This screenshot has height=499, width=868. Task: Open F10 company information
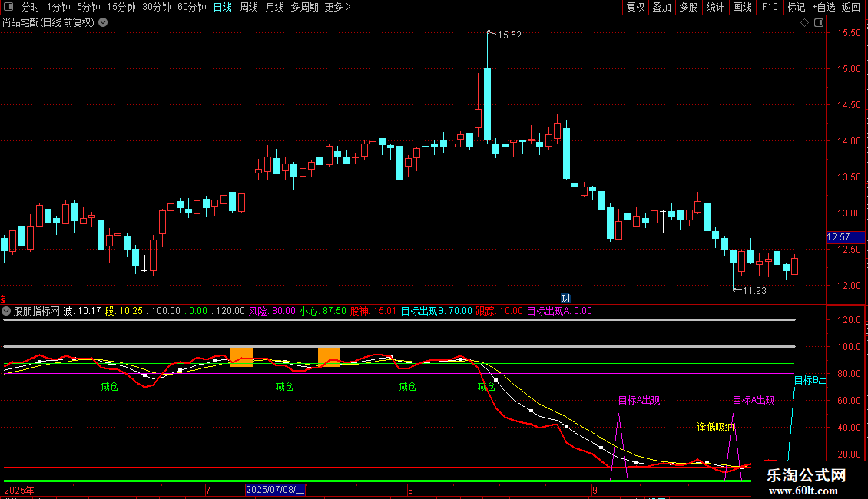click(770, 7)
